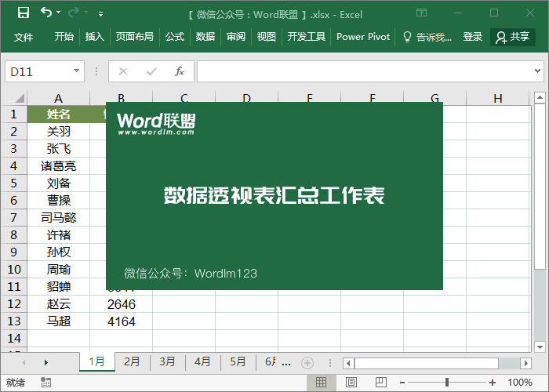Click the cell containing 貂蝉
The image size is (549, 392).
pos(59,286)
